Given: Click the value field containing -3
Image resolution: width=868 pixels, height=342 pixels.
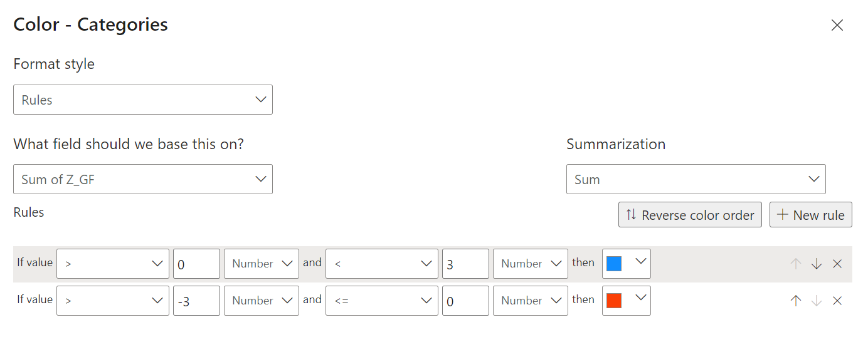Looking at the screenshot, I should pos(196,301).
